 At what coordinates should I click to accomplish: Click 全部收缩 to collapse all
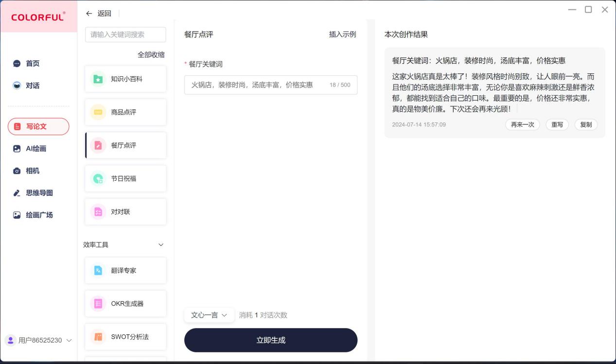pyautogui.click(x=151, y=55)
